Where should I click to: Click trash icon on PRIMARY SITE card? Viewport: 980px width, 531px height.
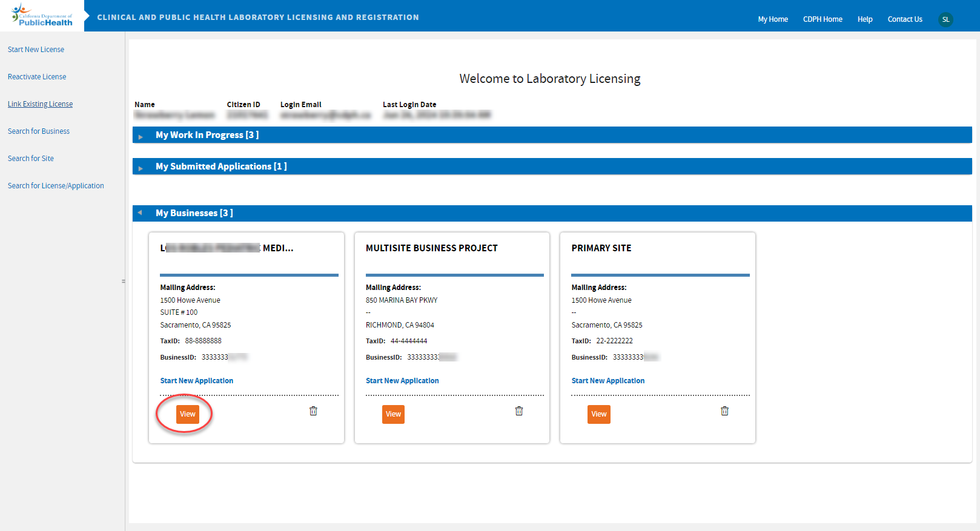click(724, 411)
